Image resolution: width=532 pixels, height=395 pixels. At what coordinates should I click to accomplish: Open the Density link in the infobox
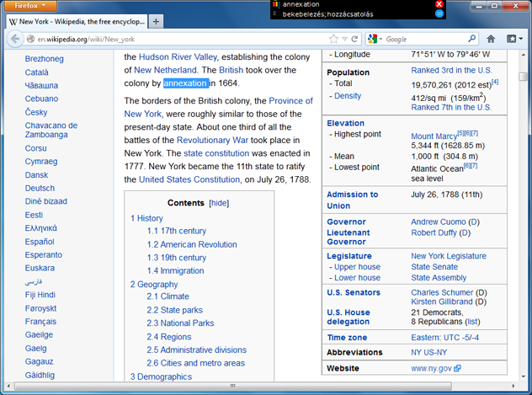(x=348, y=96)
